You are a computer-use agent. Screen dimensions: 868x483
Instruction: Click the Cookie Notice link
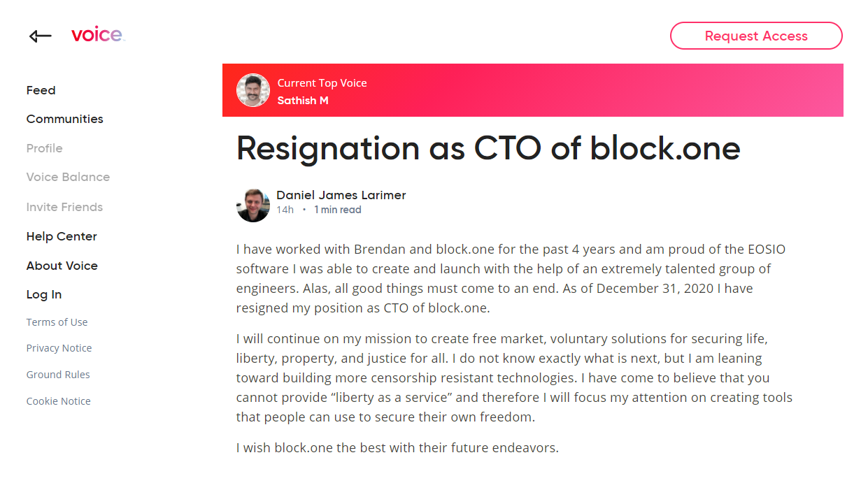coord(58,401)
